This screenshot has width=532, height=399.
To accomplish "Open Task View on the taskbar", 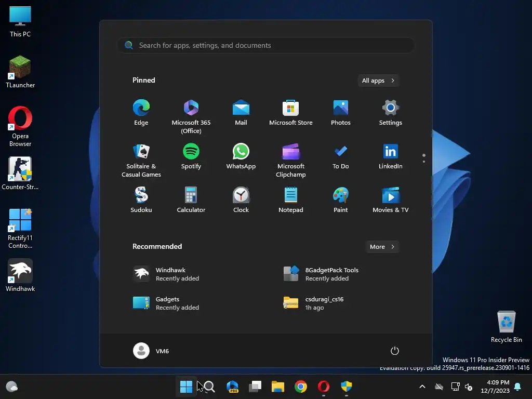I will (255, 387).
